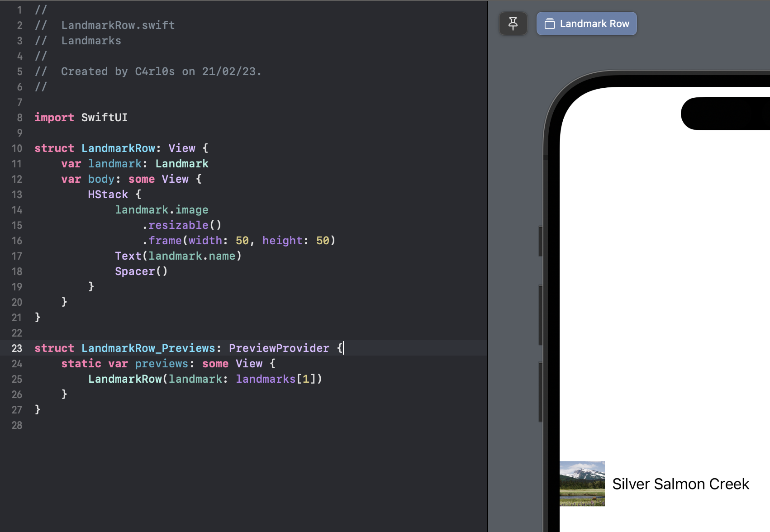This screenshot has height=532, width=770.
Task: Click '.resizable()' modifier on line 15
Action: tap(181, 225)
